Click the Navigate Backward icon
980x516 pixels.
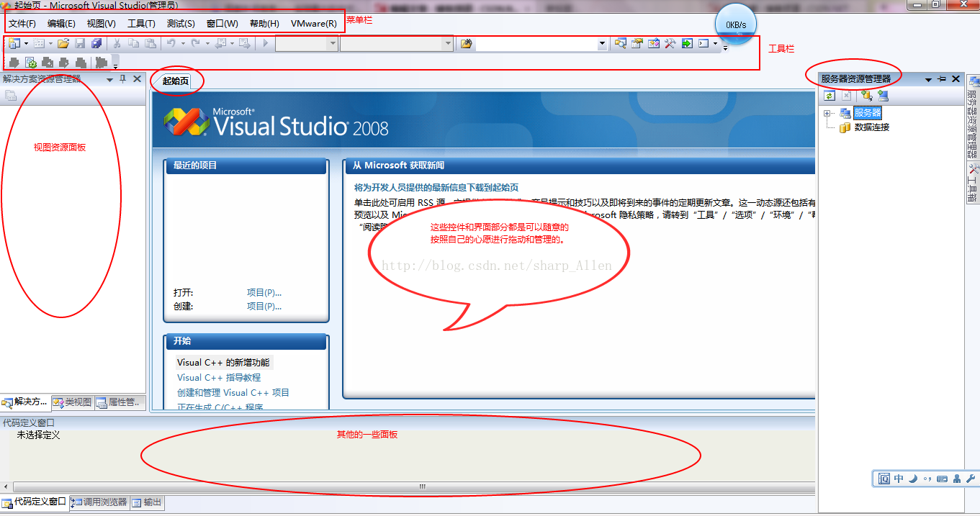[220, 43]
